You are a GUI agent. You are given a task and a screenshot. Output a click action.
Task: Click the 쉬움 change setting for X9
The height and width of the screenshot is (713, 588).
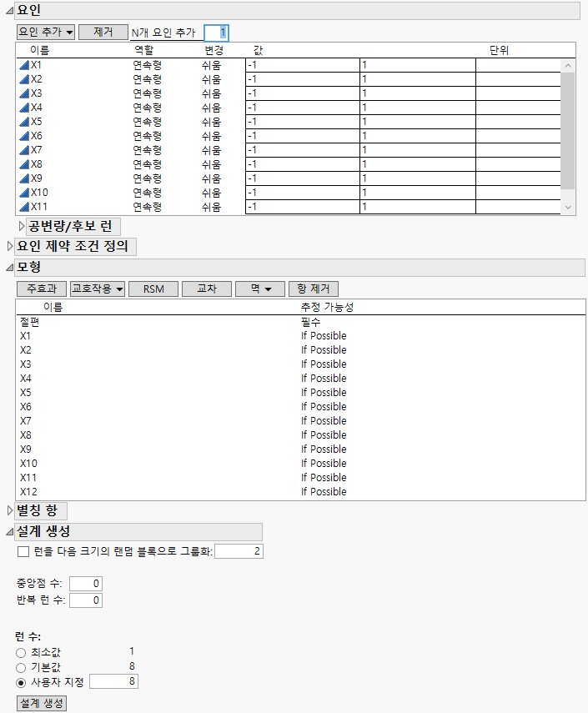tap(212, 178)
